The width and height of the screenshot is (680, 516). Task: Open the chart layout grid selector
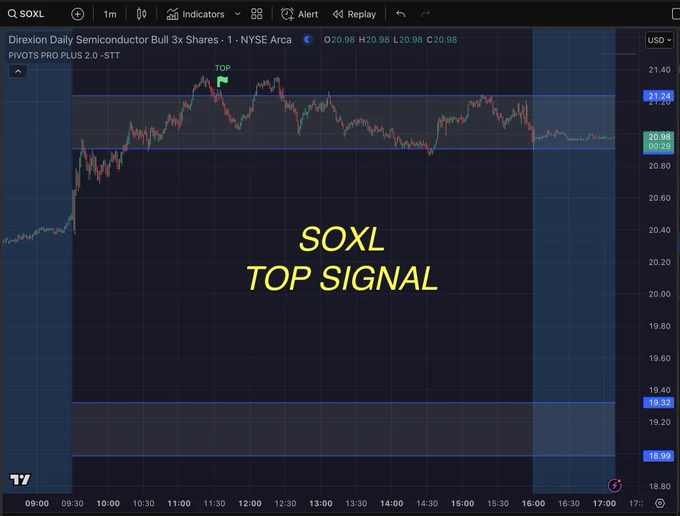point(257,14)
